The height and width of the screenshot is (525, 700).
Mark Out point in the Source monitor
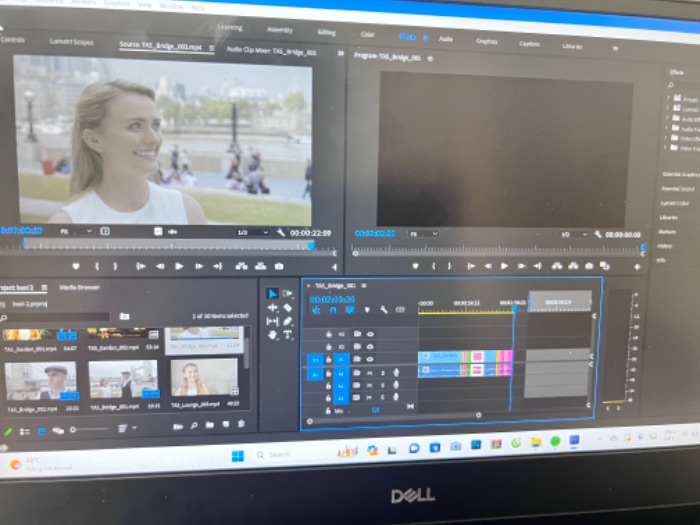[x=115, y=266]
